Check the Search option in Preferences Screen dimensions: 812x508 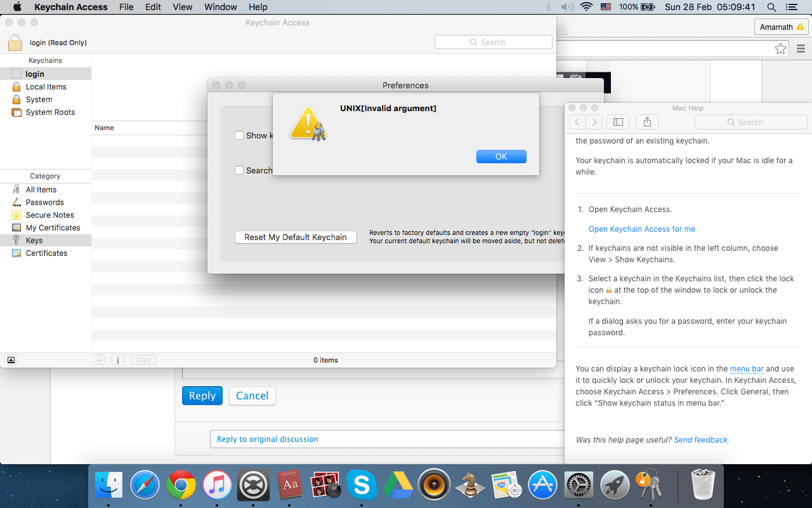[x=239, y=170]
